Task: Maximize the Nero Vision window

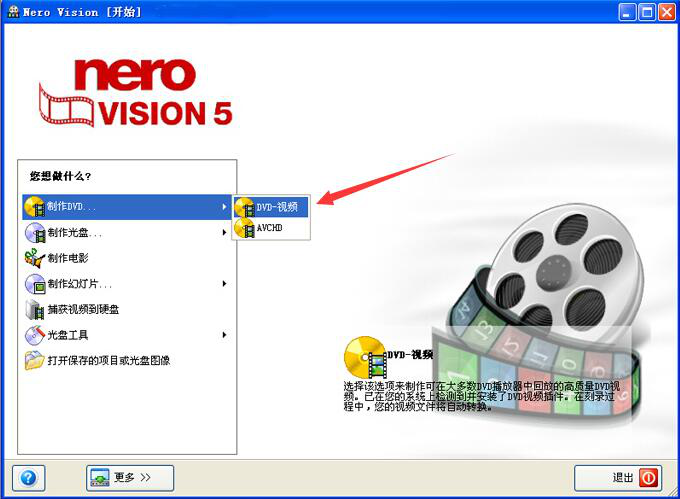Action: (x=647, y=12)
